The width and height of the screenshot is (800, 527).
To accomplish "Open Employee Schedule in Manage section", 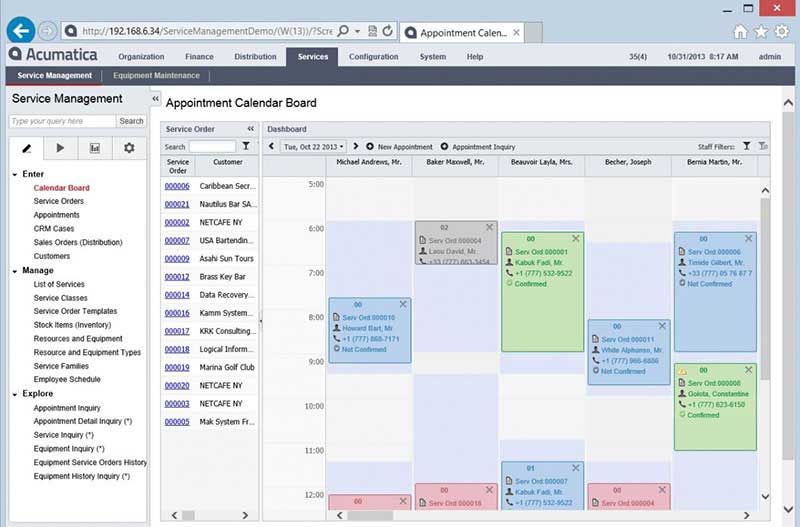I will coord(67,379).
